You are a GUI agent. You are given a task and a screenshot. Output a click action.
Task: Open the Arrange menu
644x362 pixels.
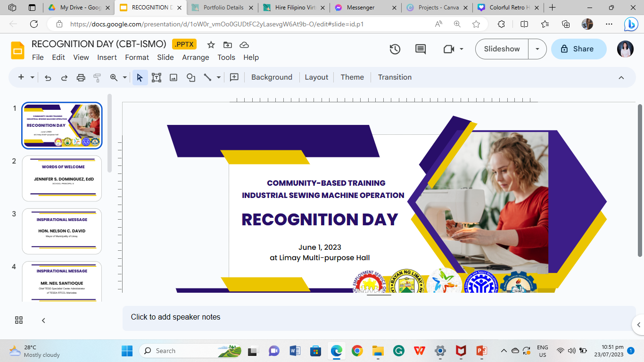(x=196, y=58)
